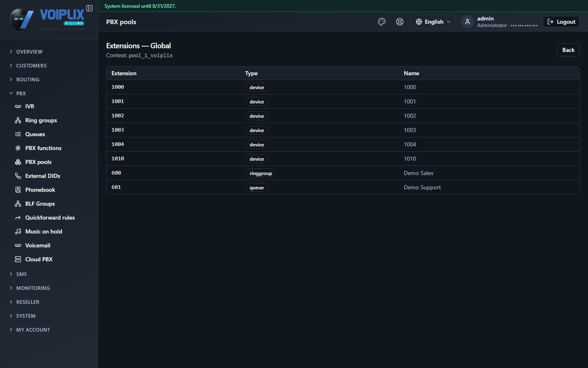Open the English language dropdown
This screenshot has height=368, width=588.
[433, 22]
